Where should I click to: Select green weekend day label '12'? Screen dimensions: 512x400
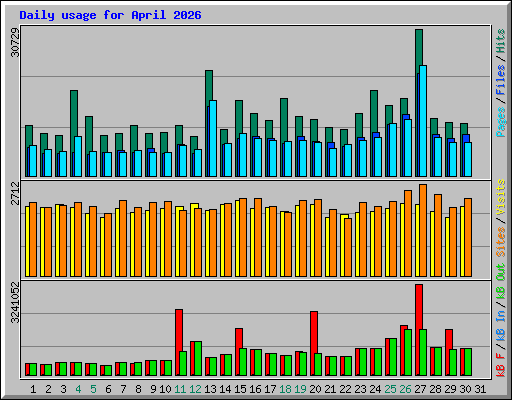point(195,389)
